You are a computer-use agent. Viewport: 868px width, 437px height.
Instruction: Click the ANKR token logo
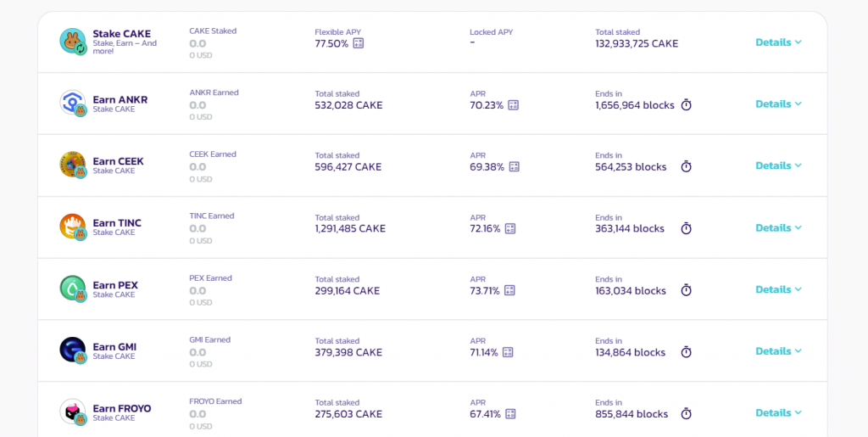click(x=73, y=103)
